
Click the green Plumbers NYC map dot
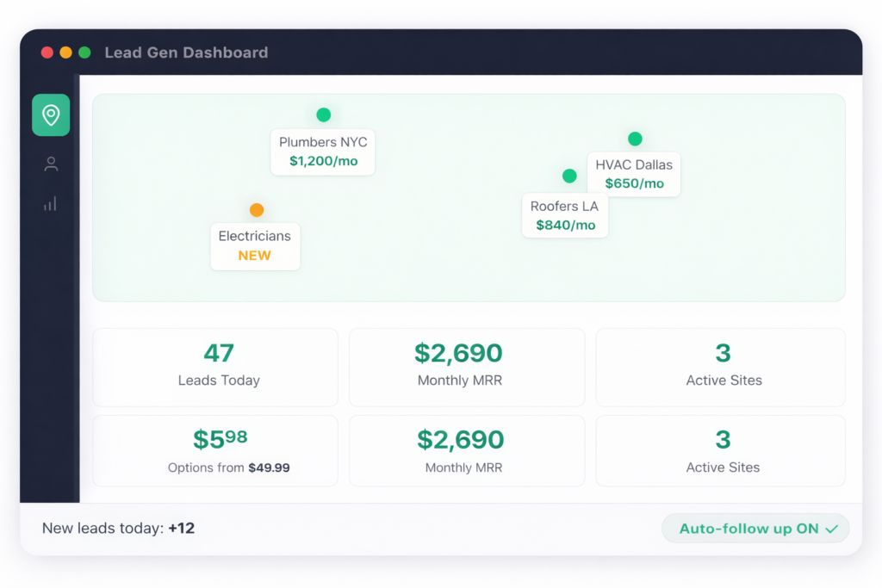pyautogui.click(x=323, y=115)
